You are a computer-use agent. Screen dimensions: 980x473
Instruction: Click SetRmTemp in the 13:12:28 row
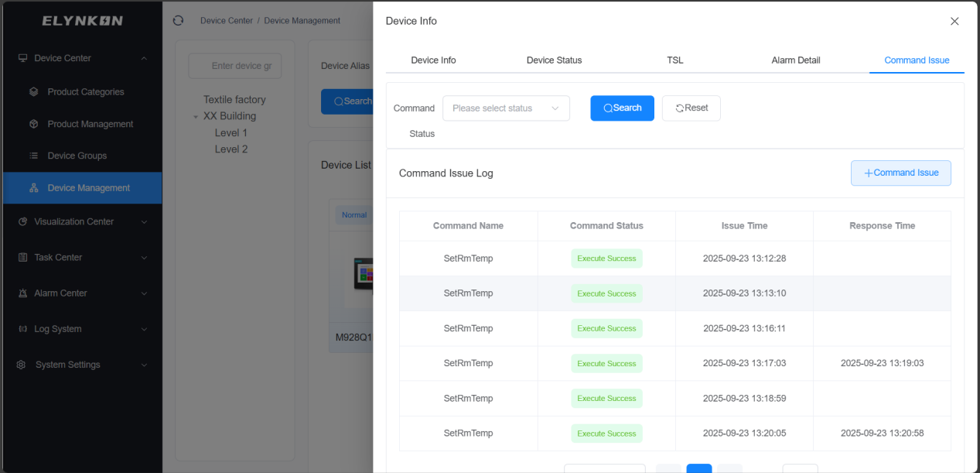468,259
